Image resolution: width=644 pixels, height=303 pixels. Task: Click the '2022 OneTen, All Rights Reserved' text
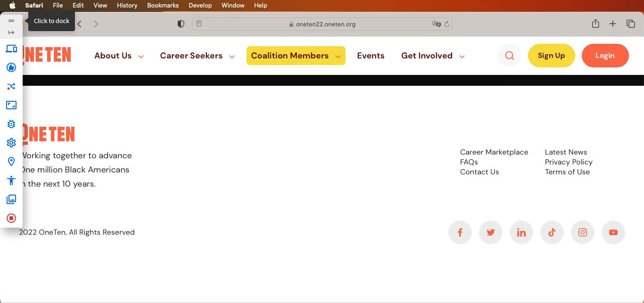77,232
